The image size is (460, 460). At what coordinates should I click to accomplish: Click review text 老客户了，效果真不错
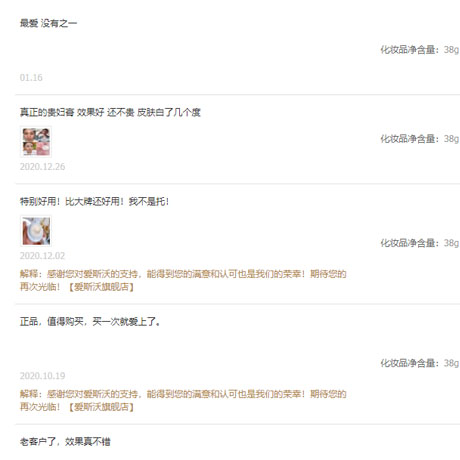[x=65, y=442]
